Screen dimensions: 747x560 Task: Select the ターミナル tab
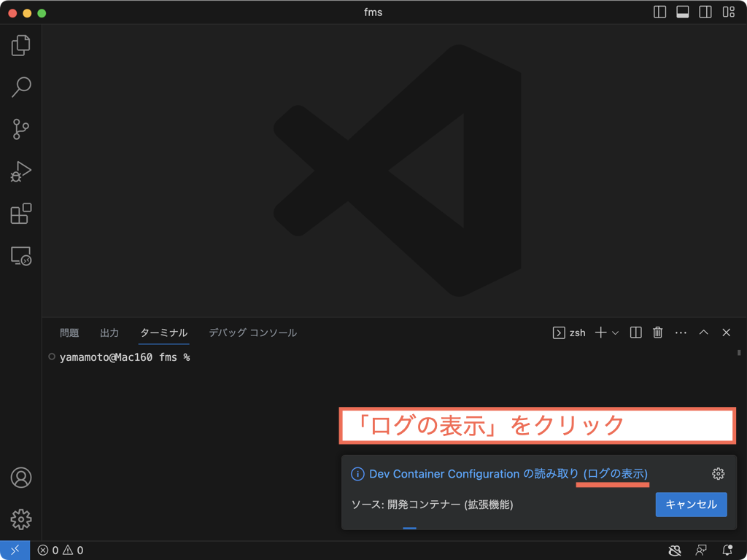pyautogui.click(x=164, y=332)
